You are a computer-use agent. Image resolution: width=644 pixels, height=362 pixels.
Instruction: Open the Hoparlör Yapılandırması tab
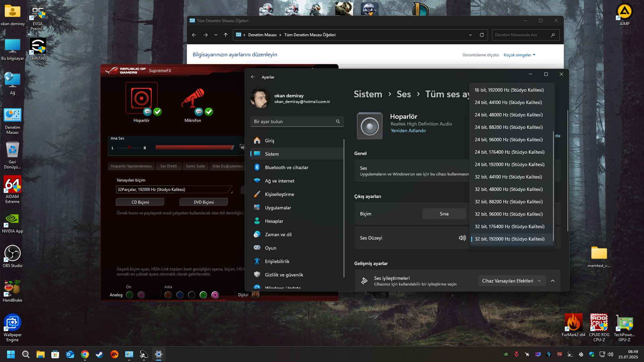(131, 166)
